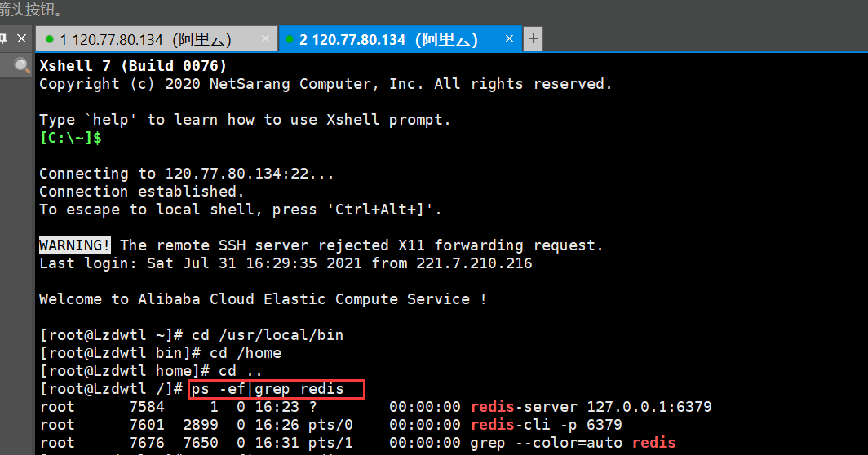
Task: Close the side panel with its X
Action: point(21,38)
